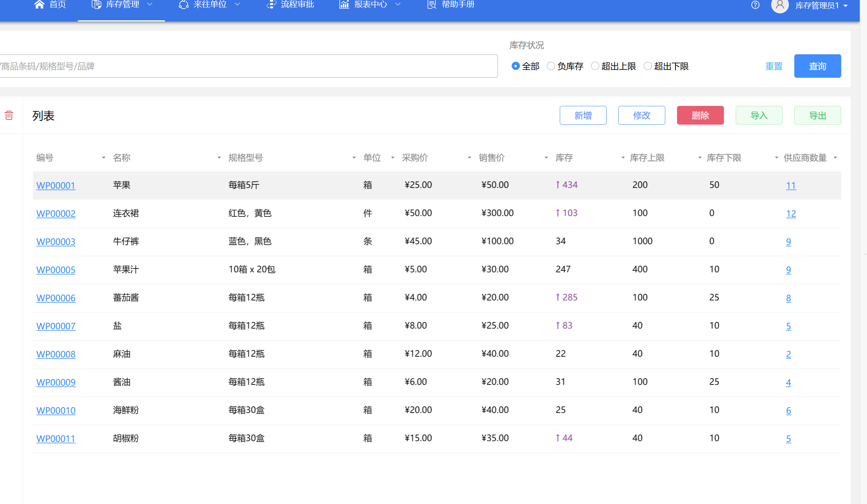Open supplier count 6 for 海鲜粉
Viewport: 867px width, 504px height.
click(x=788, y=410)
